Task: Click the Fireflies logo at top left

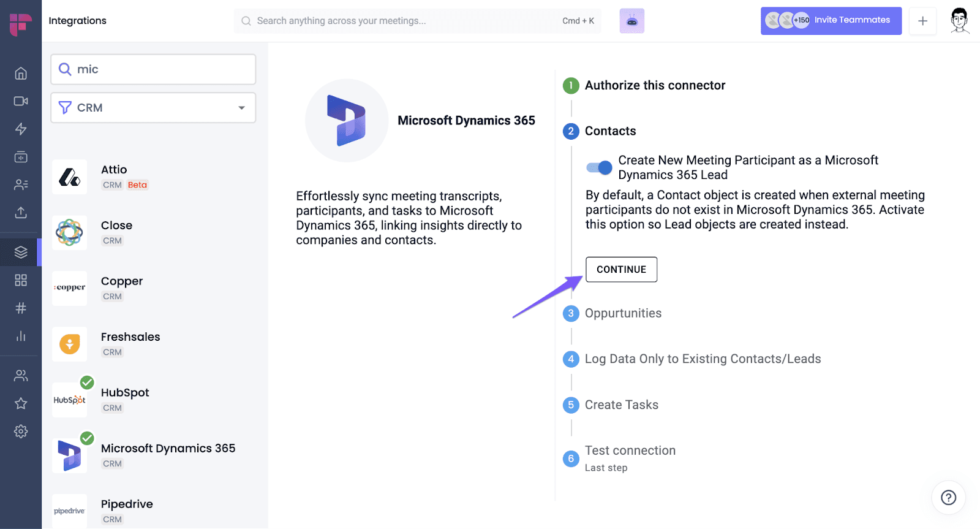Action: (20, 24)
